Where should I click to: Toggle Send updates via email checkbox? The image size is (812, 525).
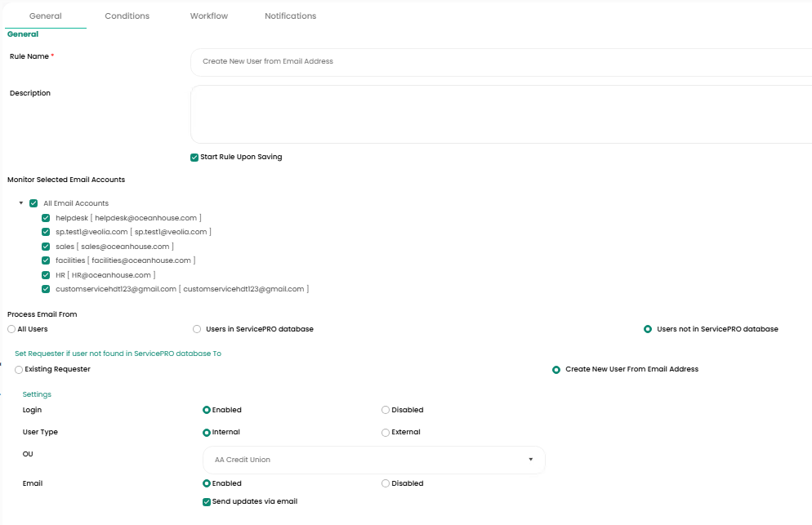[x=207, y=502]
